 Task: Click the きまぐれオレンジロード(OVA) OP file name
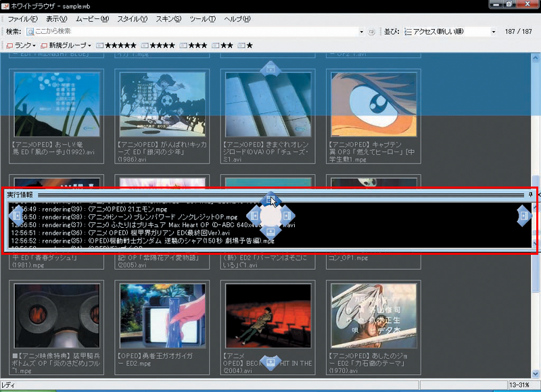[266, 152]
